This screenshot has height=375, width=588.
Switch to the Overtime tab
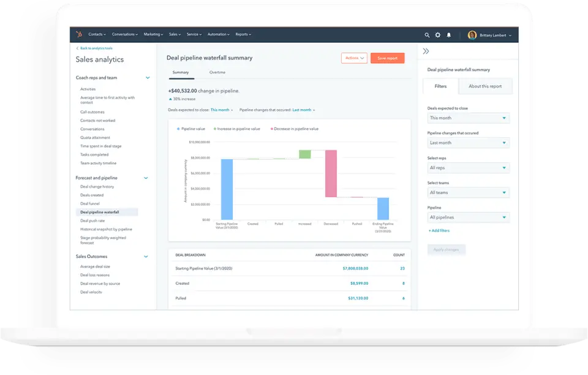217,72
